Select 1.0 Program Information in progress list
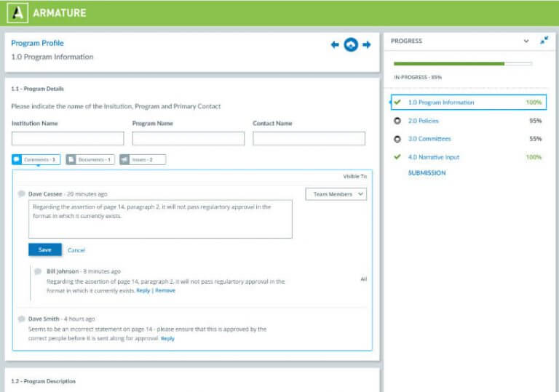Screen dimensions: 559x392 click(x=469, y=103)
